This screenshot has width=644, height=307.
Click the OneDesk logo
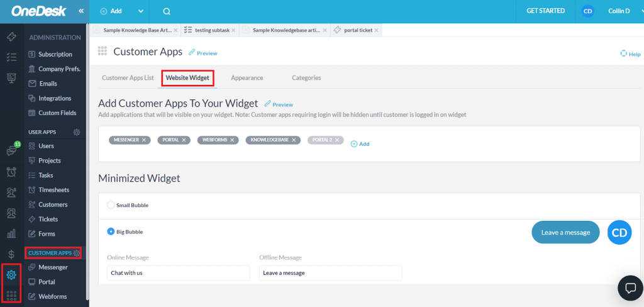click(38, 11)
